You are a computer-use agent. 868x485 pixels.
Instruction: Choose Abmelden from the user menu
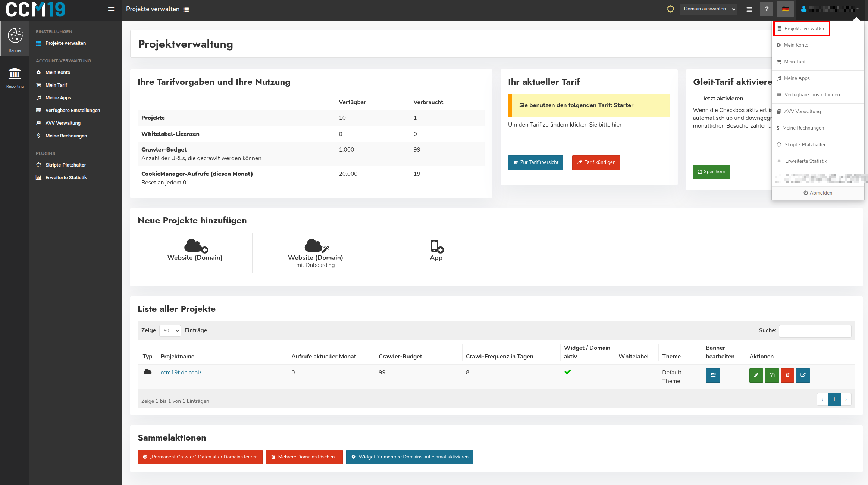click(x=818, y=193)
